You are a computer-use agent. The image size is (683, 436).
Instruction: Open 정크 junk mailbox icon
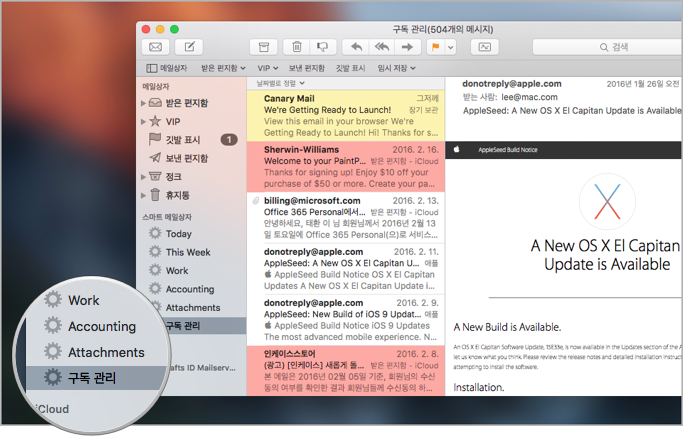click(x=155, y=176)
